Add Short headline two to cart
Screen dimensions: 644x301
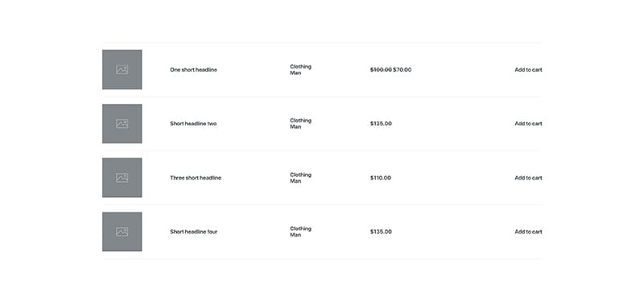(x=528, y=124)
